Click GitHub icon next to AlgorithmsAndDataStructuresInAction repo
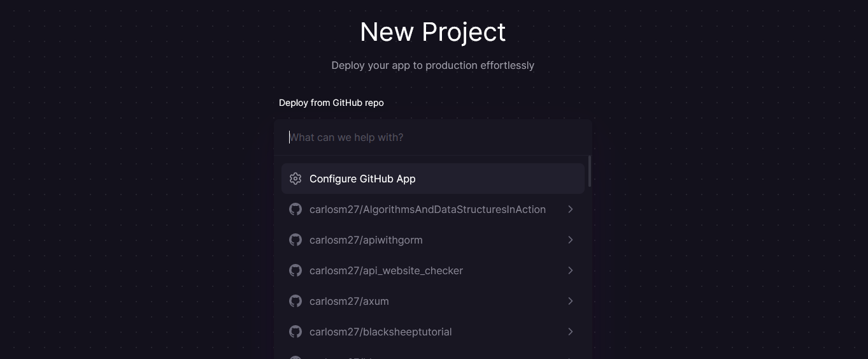This screenshot has height=359, width=868. pyautogui.click(x=295, y=209)
